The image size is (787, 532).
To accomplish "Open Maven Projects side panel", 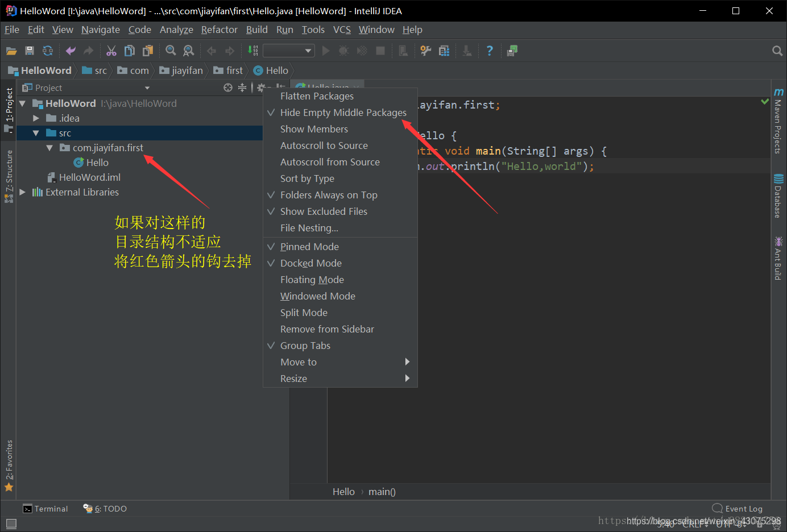I will 778,120.
